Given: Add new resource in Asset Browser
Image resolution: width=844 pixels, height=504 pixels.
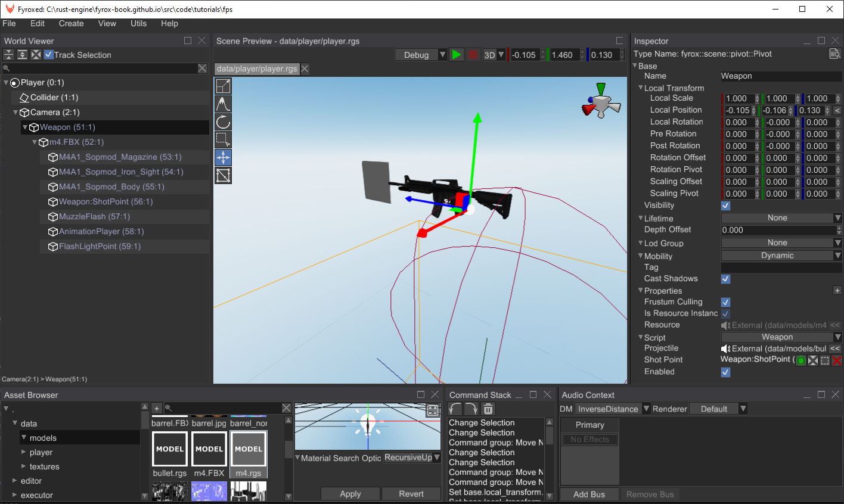Looking at the screenshot, I should point(156,408).
